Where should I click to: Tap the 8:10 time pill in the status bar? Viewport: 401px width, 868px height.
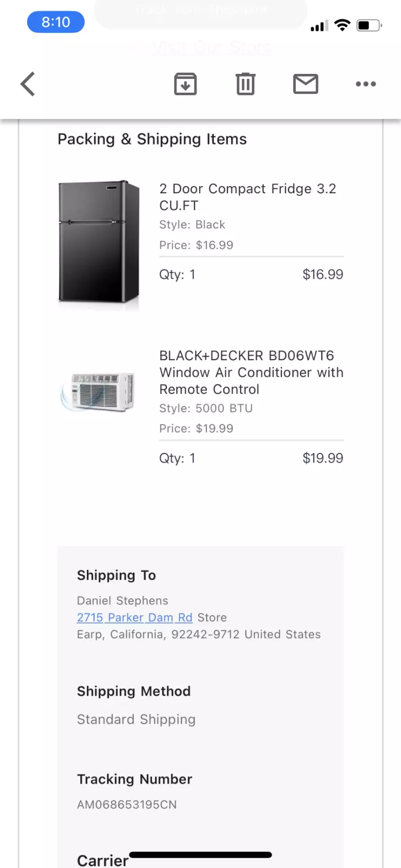tap(56, 22)
